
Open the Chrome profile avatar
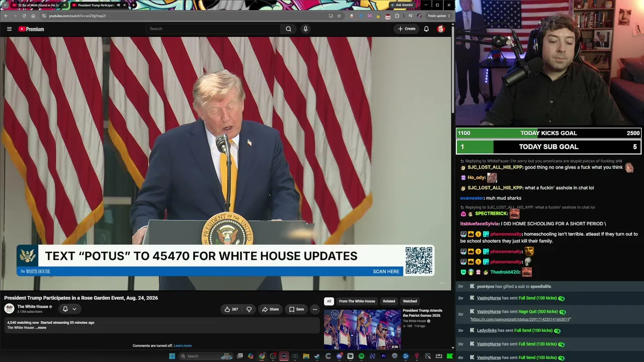(x=420, y=16)
